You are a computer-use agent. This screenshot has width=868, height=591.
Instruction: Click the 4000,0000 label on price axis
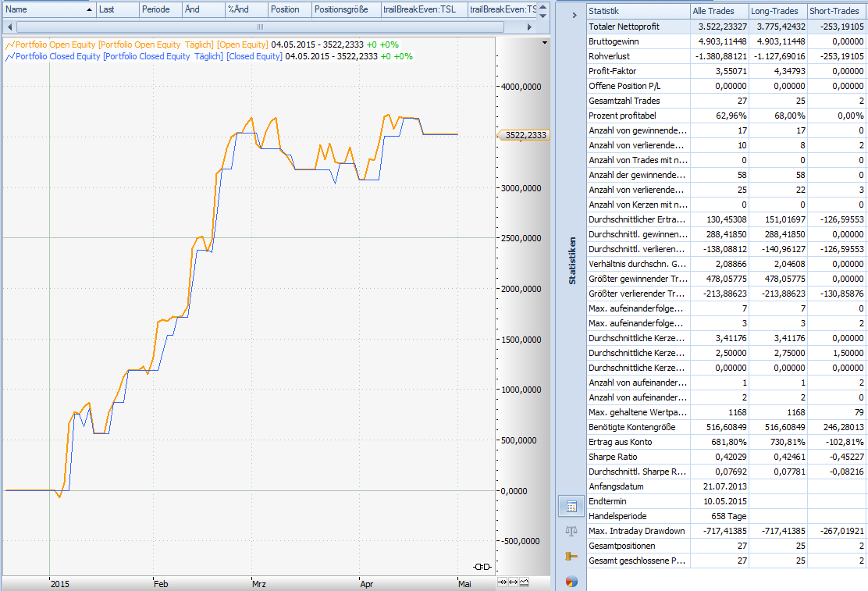pos(521,87)
